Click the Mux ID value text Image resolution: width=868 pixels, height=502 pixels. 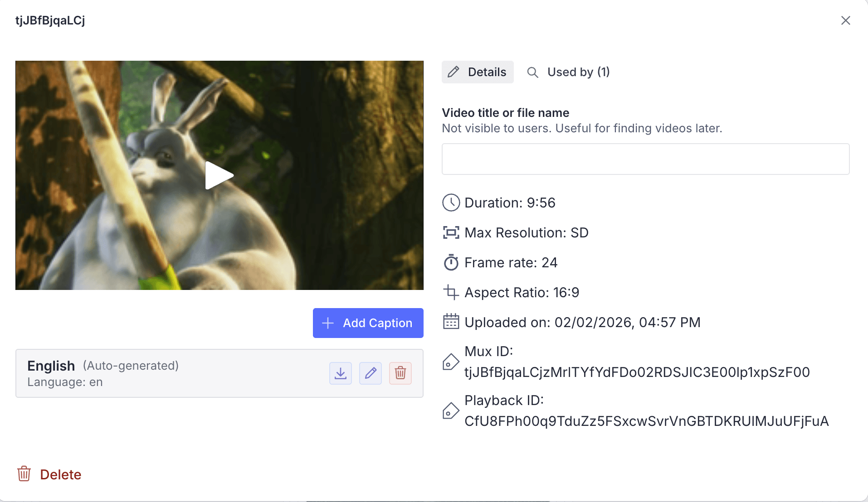click(x=637, y=372)
